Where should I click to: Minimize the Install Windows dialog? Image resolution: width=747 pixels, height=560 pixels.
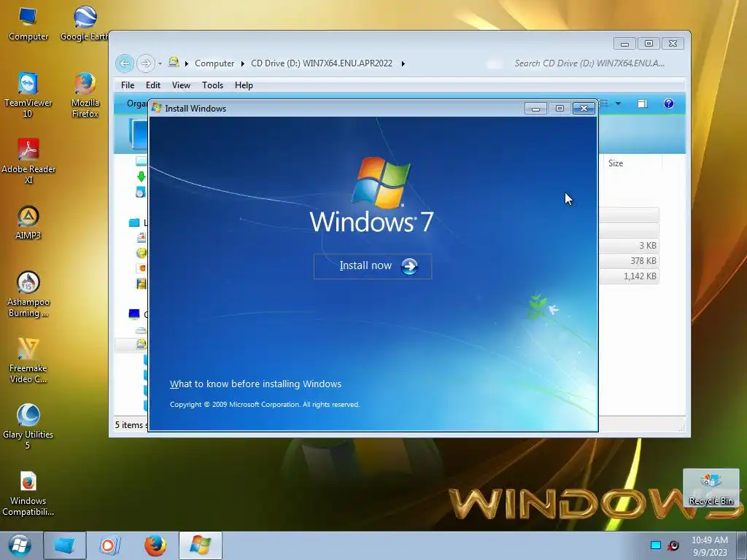[535, 109]
